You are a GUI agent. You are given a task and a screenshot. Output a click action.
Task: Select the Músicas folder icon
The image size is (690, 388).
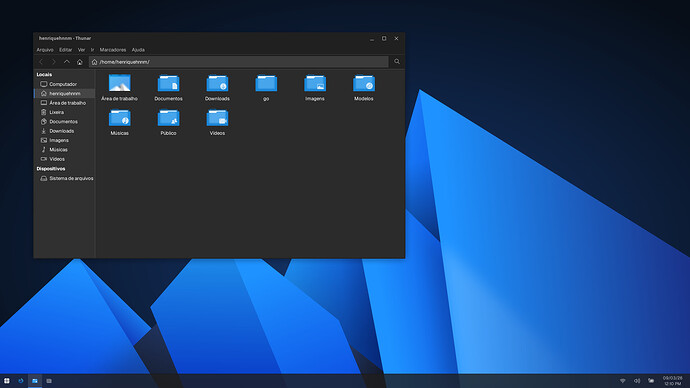tap(120, 118)
